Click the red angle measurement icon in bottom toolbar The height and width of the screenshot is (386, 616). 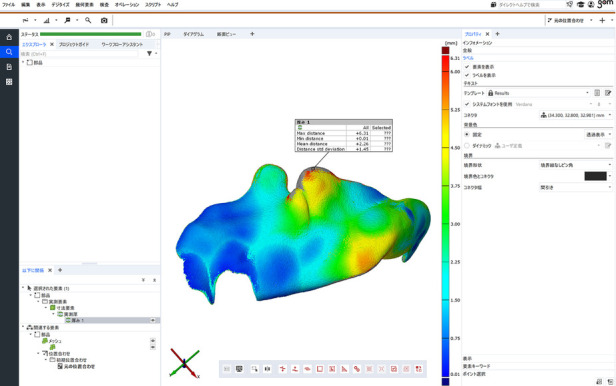[344, 369]
